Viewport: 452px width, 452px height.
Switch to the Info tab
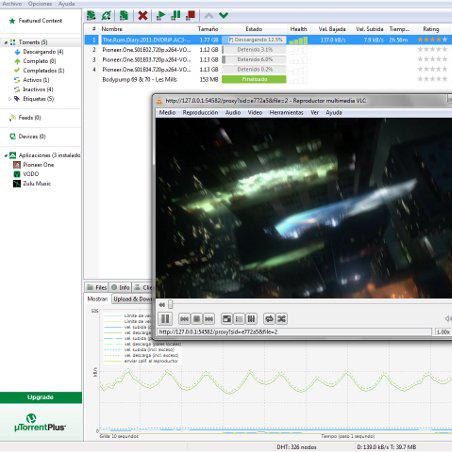click(x=121, y=287)
